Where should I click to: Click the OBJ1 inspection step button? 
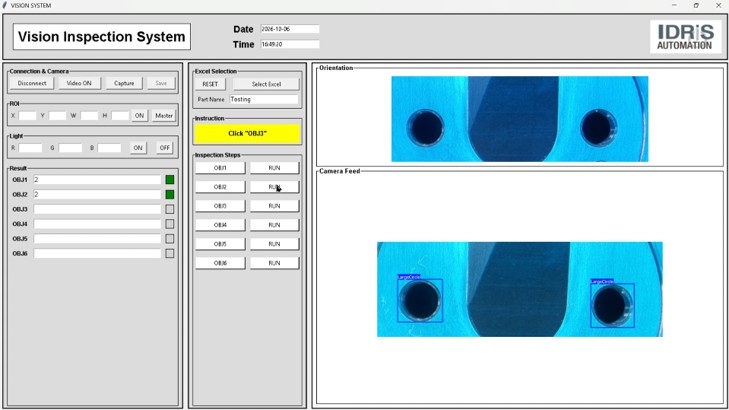click(220, 168)
